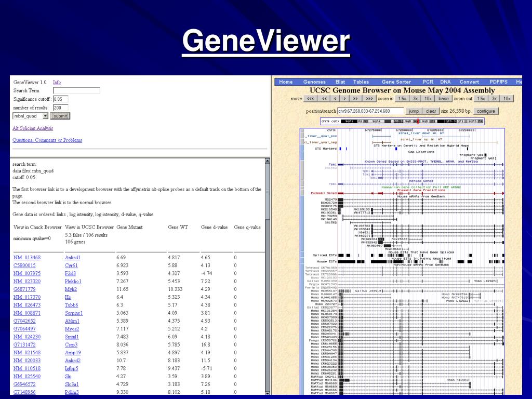Edit the number of results field
Image resolution: width=532 pixels, height=399 pixels.
[x=61, y=108]
